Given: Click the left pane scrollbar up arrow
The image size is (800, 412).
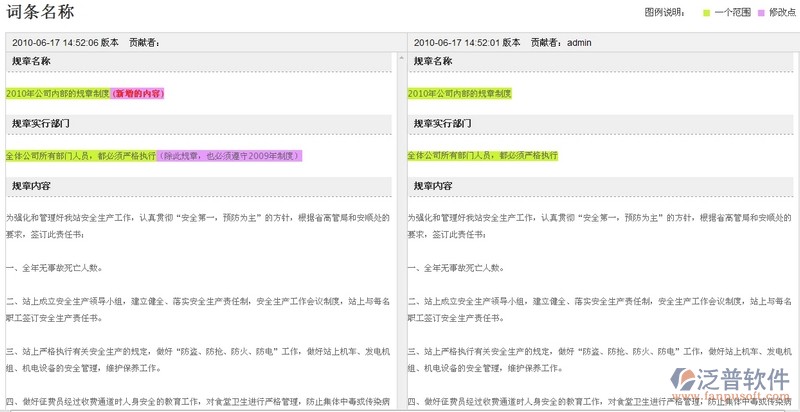Looking at the screenshot, I should pyautogui.click(x=401, y=57).
